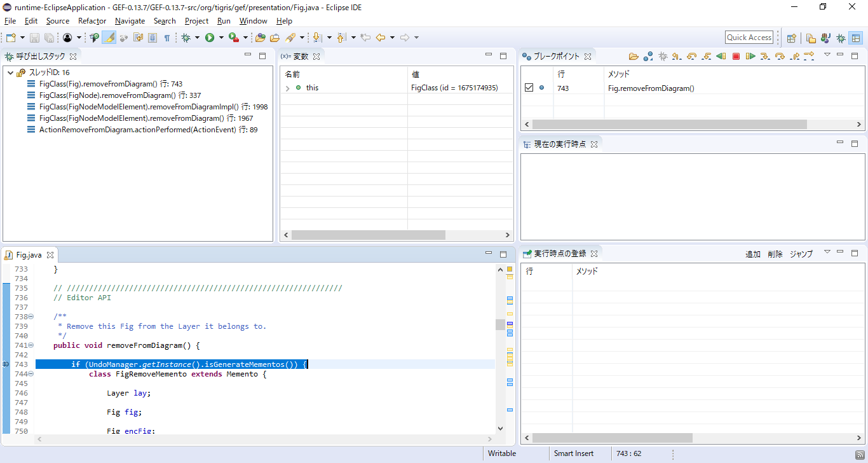
Task: Start debugging with the bug icon
Action: pos(186,38)
